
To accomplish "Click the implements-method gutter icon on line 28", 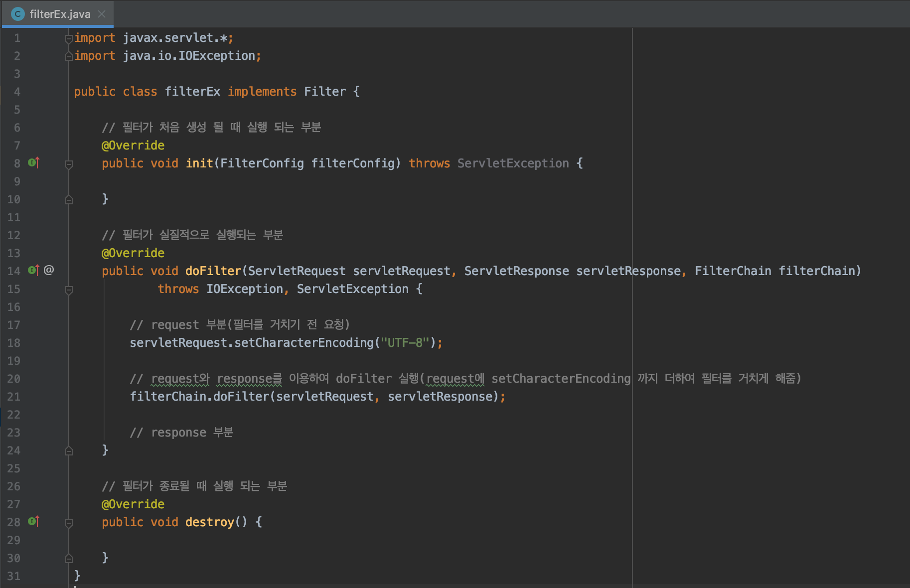I will (x=33, y=521).
